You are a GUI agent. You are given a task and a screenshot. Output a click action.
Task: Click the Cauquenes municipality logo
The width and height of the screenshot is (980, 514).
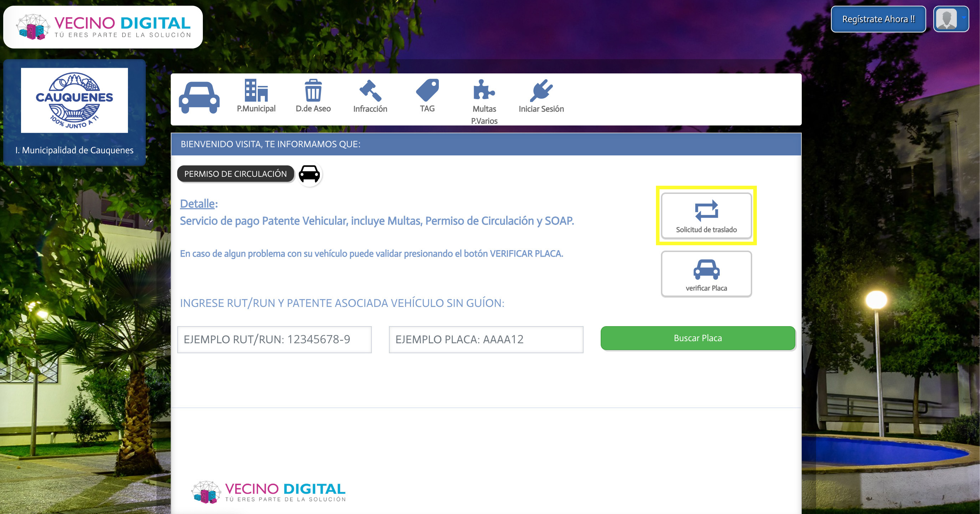pyautogui.click(x=75, y=101)
